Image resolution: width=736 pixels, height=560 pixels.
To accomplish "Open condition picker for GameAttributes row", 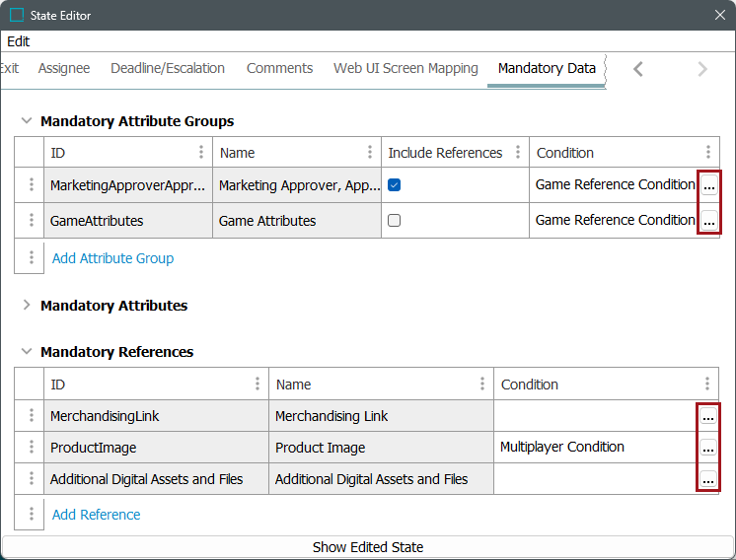I will pyautogui.click(x=708, y=220).
